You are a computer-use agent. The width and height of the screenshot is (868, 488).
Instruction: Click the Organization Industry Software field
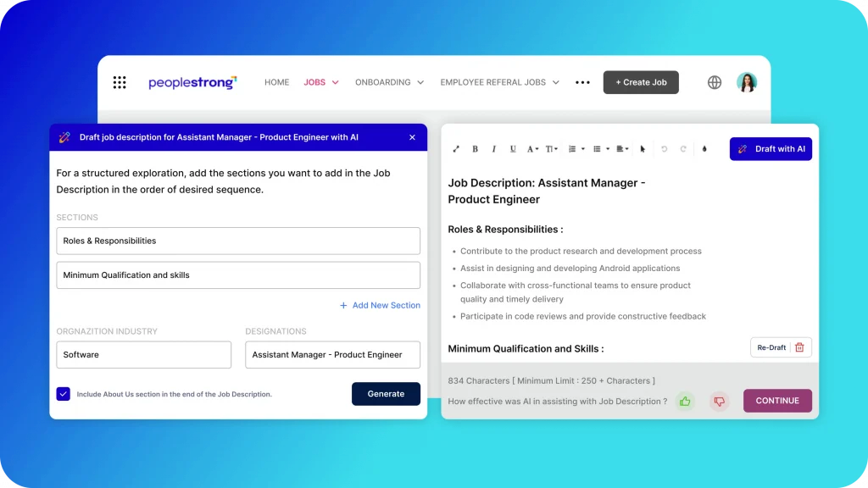pyautogui.click(x=143, y=355)
